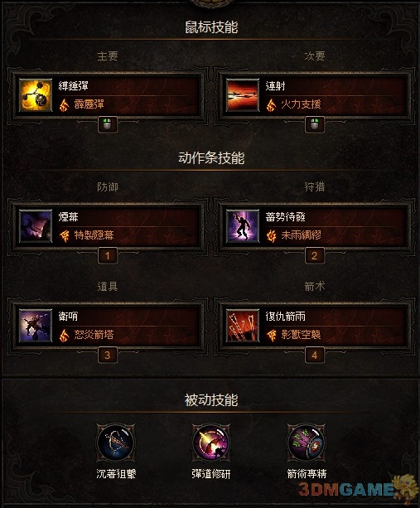Click the left mouse button binding icon

click(x=108, y=124)
